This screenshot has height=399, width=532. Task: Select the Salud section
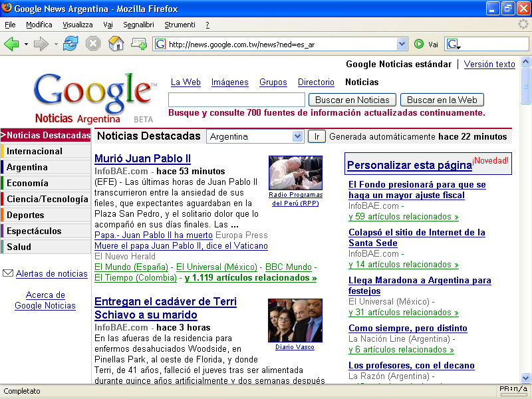pos(46,247)
